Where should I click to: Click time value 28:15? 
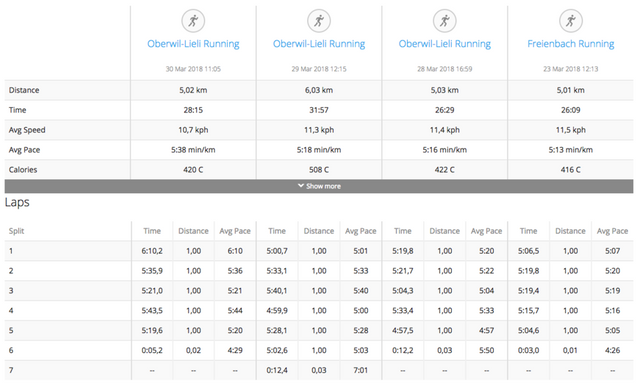pos(193,110)
